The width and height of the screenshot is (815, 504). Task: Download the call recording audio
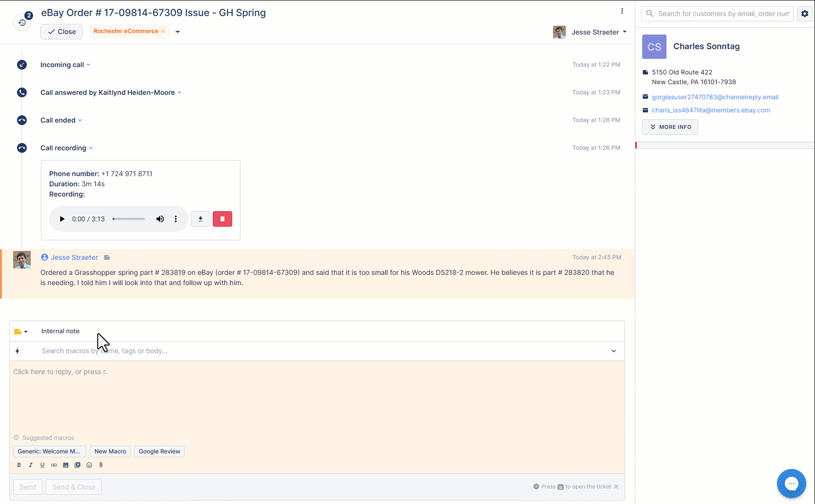201,219
